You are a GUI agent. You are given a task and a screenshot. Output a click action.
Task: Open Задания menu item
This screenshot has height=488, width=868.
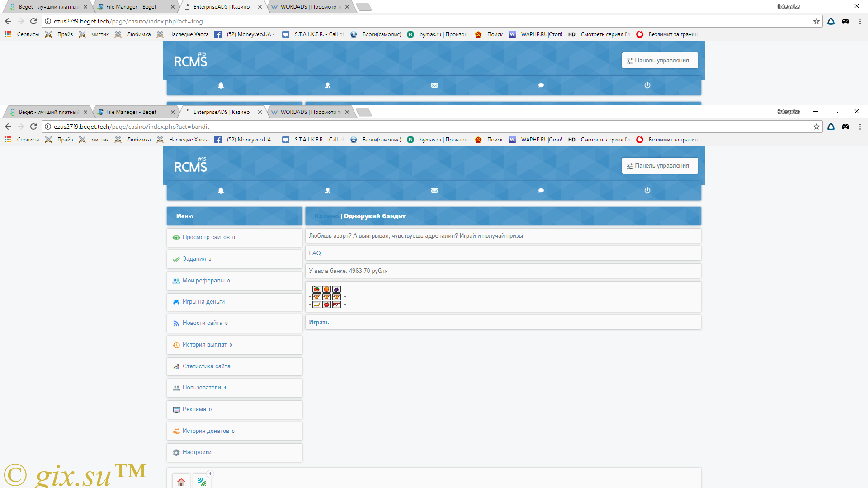pos(235,259)
